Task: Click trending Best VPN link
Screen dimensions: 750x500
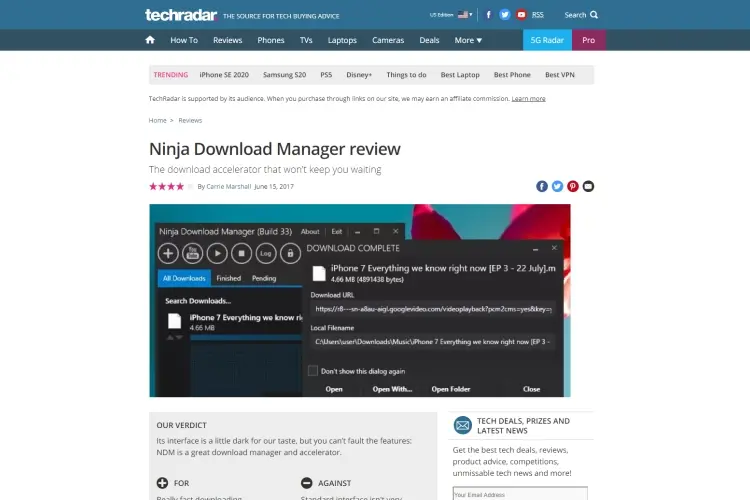Action: (560, 75)
